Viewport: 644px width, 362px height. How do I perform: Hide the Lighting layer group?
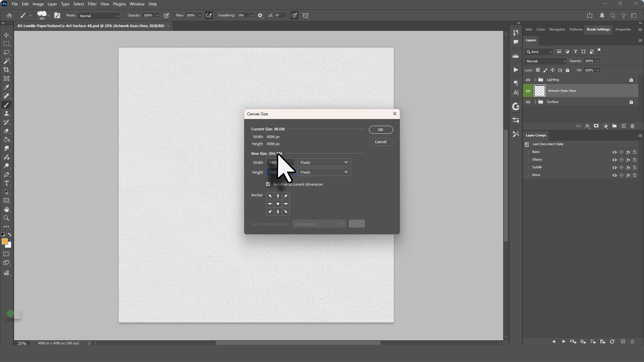point(528,80)
